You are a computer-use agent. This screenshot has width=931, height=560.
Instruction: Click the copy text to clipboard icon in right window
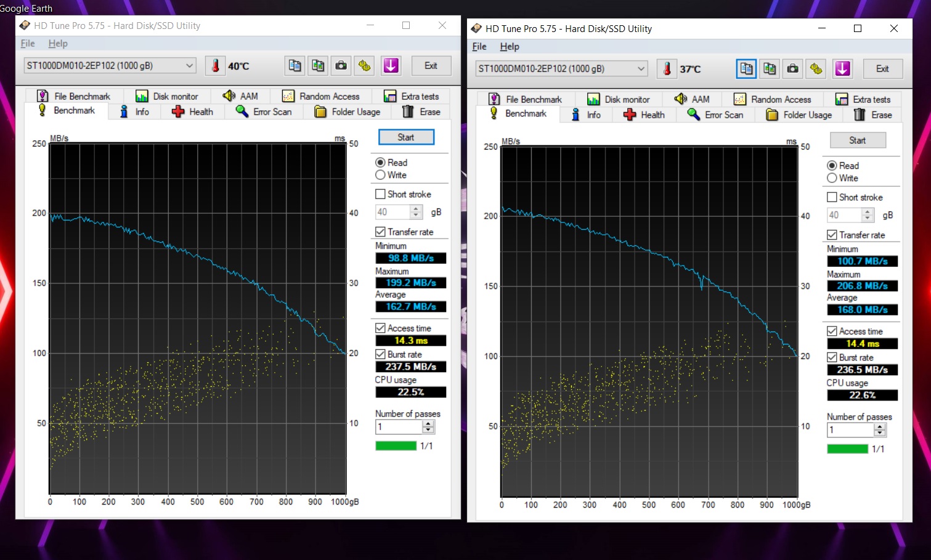click(746, 69)
